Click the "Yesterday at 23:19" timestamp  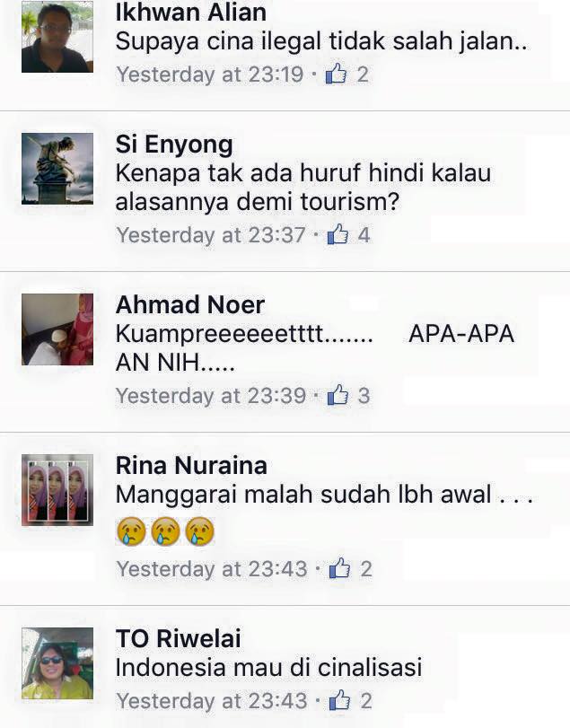tap(210, 75)
